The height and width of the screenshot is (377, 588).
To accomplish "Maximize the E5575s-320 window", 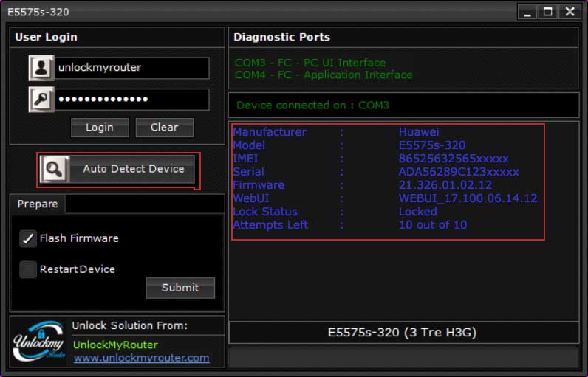I will click(x=548, y=12).
